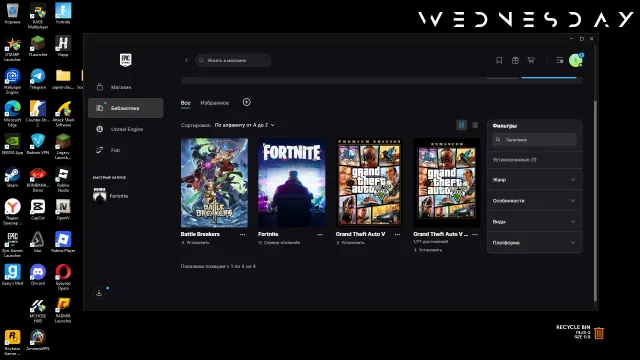Switch to the Избранное tab
This screenshot has height=360, width=640.
coord(215,103)
